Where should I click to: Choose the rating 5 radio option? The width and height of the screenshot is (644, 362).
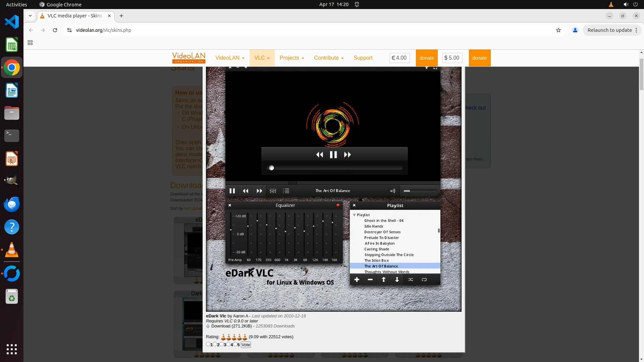[235, 344]
